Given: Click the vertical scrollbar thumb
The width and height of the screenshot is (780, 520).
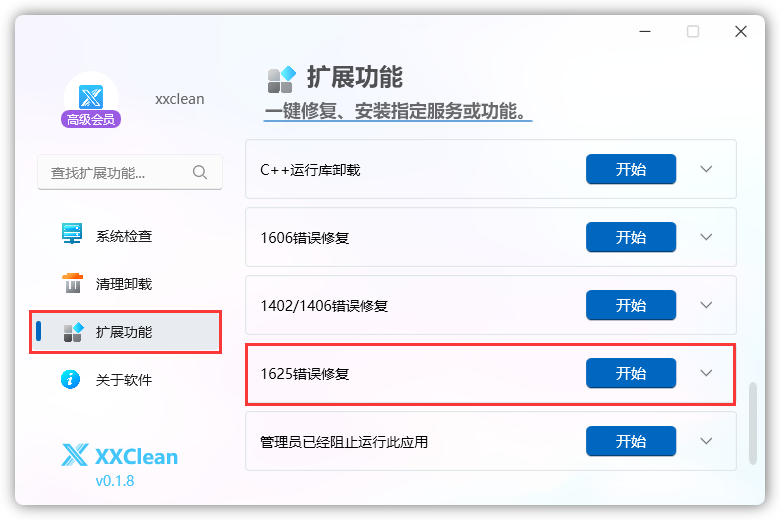Looking at the screenshot, I should [753, 422].
